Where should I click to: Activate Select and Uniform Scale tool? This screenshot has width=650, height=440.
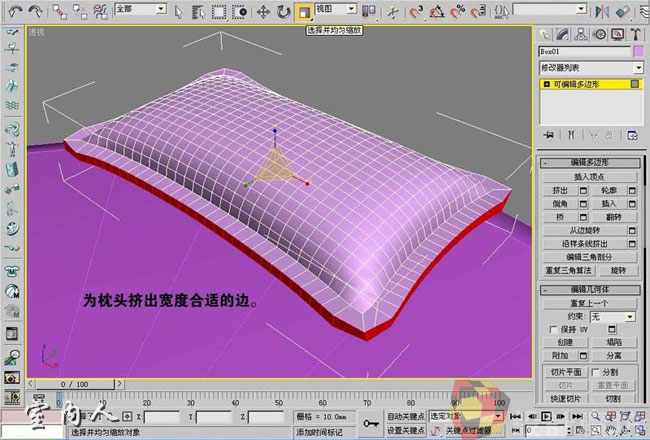[304, 12]
